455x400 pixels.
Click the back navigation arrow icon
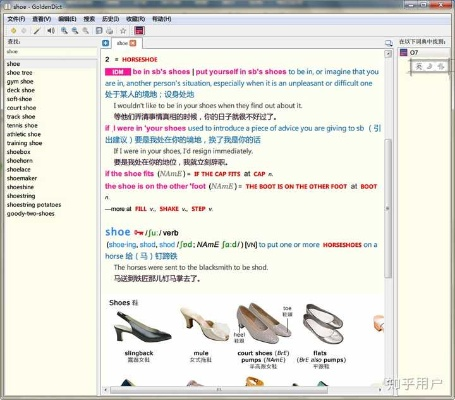(13, 31)
